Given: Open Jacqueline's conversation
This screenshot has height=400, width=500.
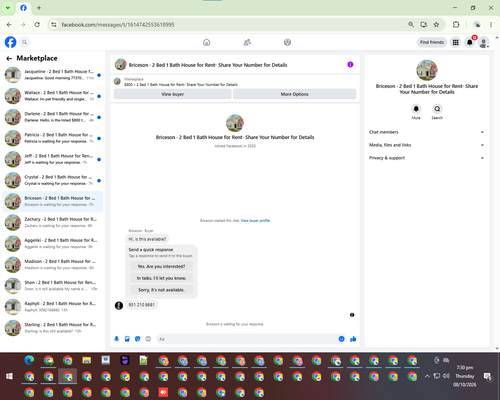Looking at the screenshot, I should (x=53, y=75).
